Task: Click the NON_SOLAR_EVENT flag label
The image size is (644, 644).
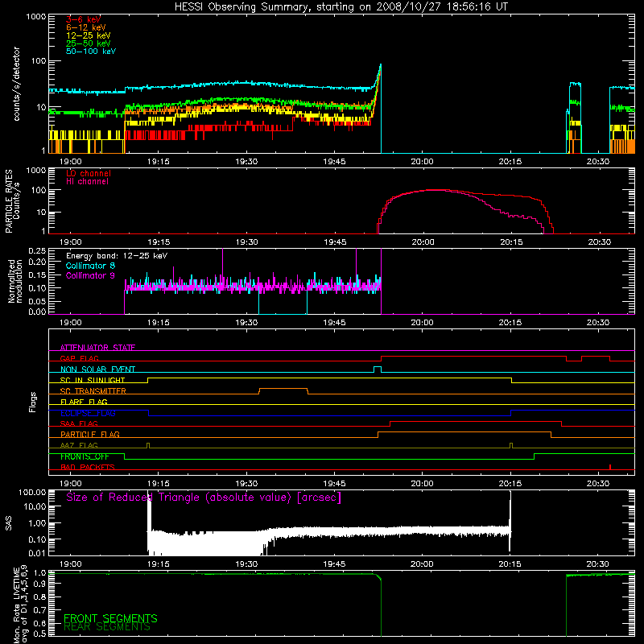Action: point(97,369)
